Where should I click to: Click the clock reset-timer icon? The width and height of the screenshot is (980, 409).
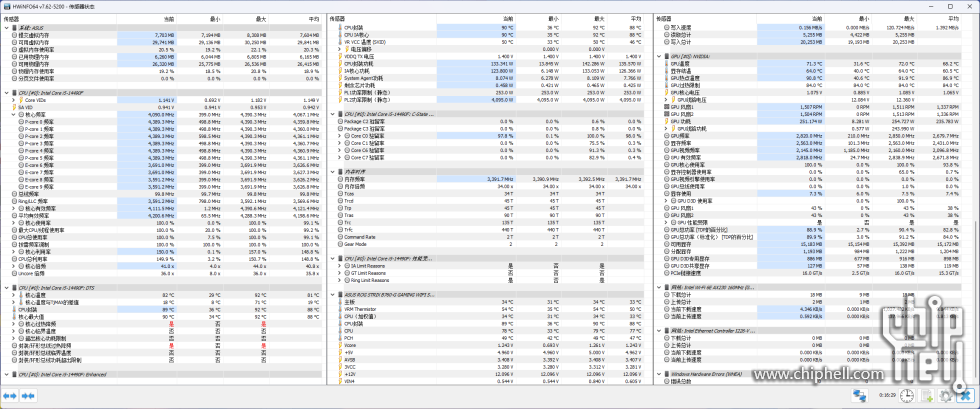pyautogui.click(x=907, y=395)
